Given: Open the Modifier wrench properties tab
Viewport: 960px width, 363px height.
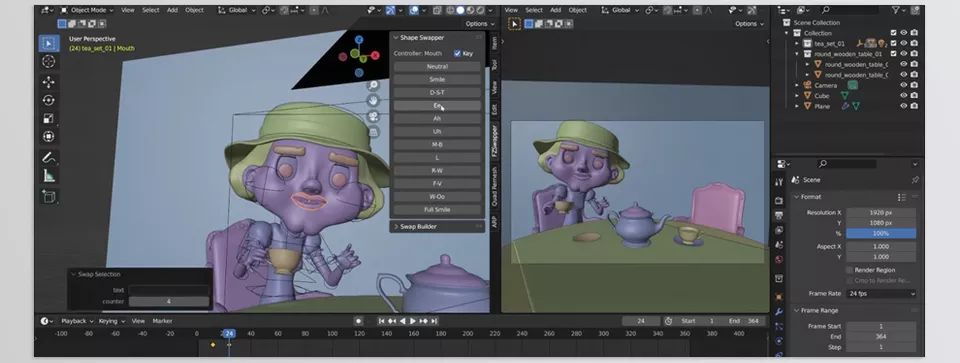Looking at the screenshot, I should click(x=779, y=312).
